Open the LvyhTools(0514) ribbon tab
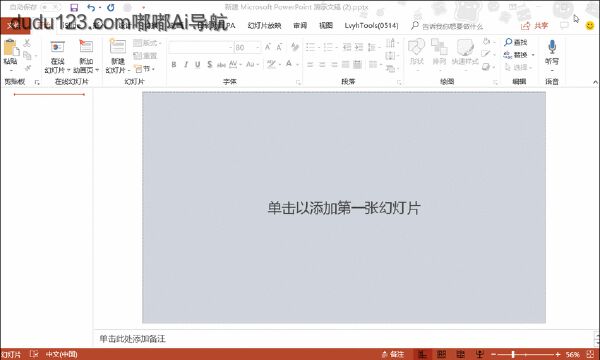Image resolution: width=600 pixels, height=360 pixels. pyautogui.click(x=371, y=26)
